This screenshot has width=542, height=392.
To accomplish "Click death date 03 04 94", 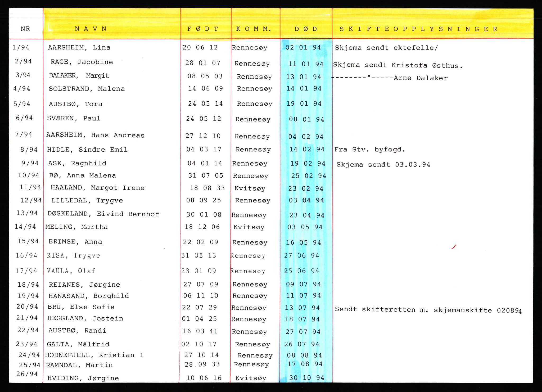I will tap(306, 200).
